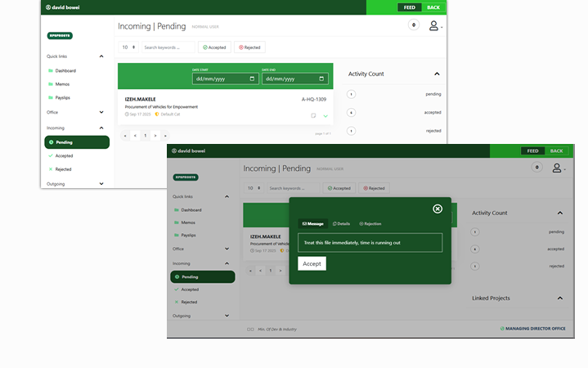
Task: Open IZEH.MAKELE memo in back window
Action: 140,100
